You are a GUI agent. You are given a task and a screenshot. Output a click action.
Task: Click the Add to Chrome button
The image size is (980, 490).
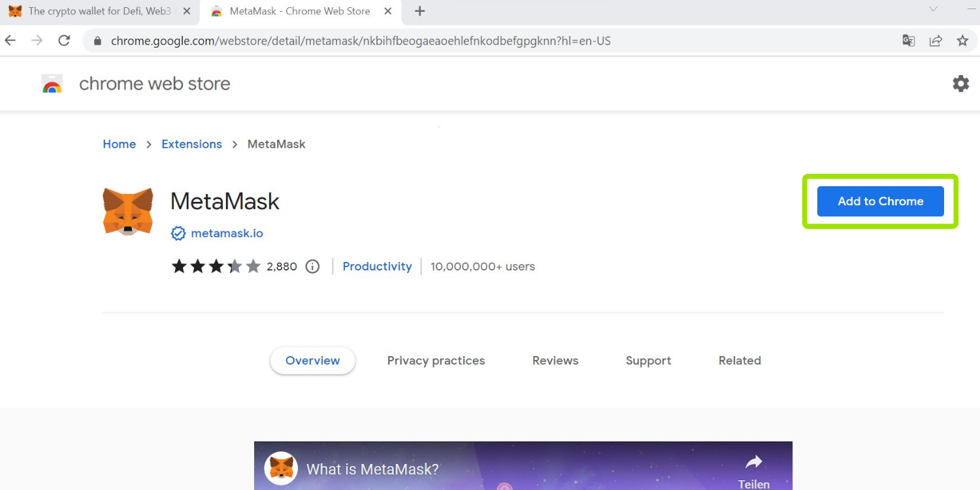coord(880,201)
